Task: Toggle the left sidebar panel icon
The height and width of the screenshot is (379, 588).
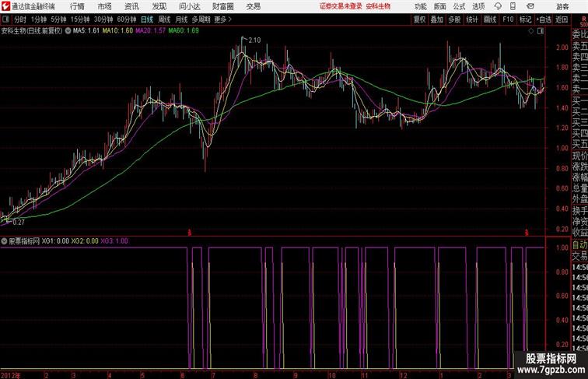Action: tap(5, 19)
